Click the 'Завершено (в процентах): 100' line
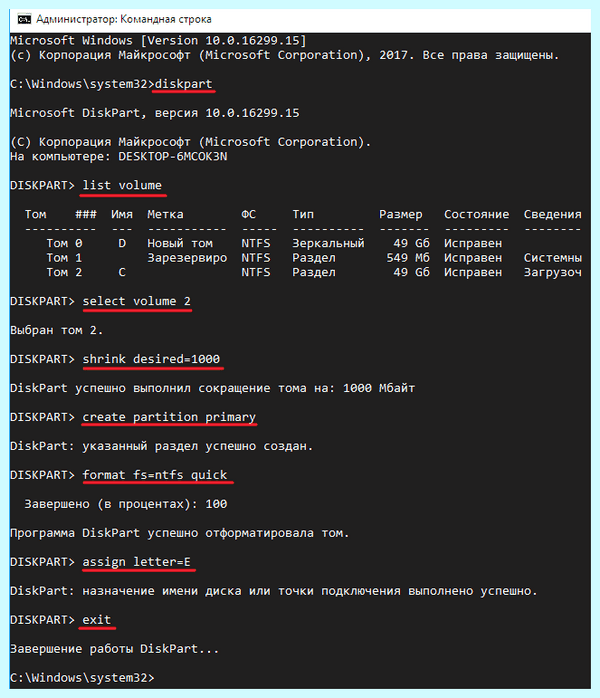The height and width of the screenshot is (698, 600). click(x=126, y=504)
